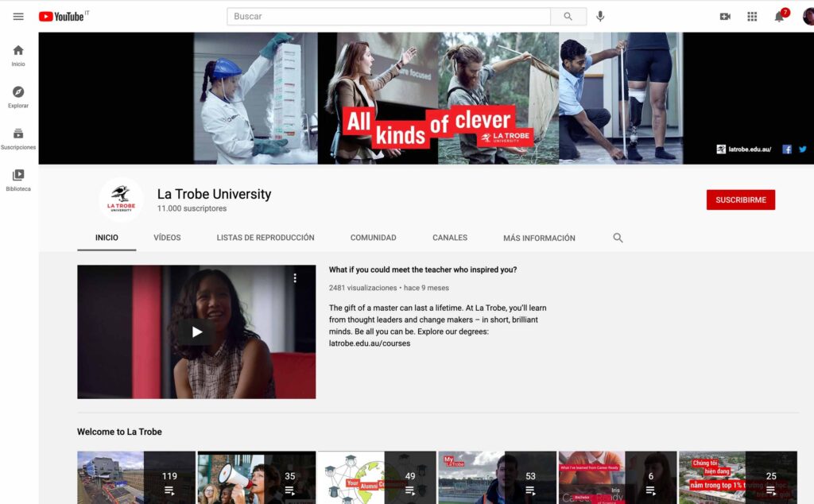Image resolution: width=814 pixels, height=504 pixels.
Task: Go to Inicio in sidebar
Action: pos(18,56)
